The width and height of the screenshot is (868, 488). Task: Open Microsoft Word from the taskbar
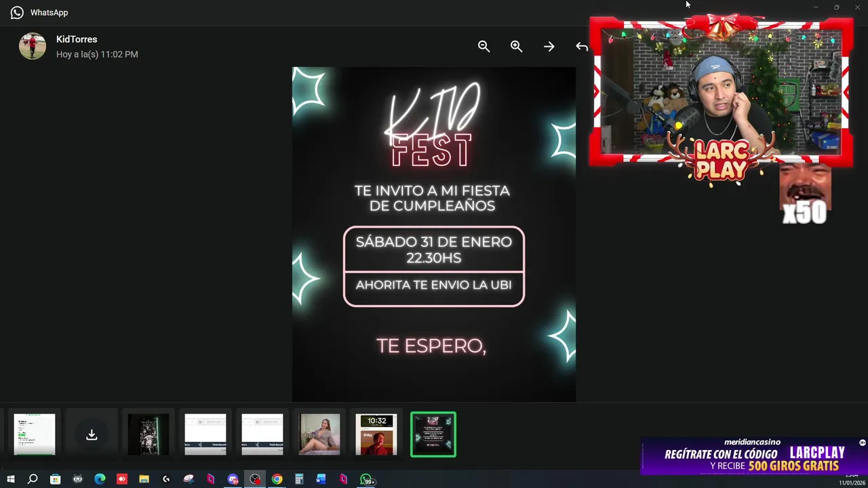pyautogui.click(x=321, y=479)
